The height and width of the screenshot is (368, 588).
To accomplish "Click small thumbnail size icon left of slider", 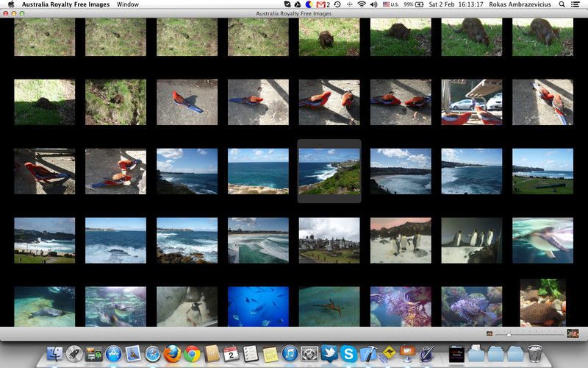I will coord(490,333).
